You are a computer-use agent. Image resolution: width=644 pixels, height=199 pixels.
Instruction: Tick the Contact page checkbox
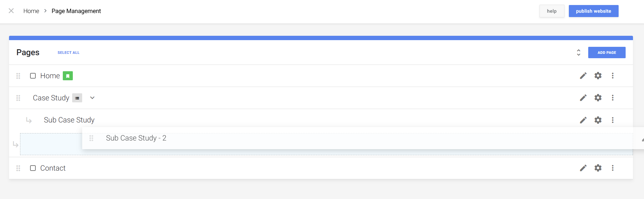click(x=33, y=168)
